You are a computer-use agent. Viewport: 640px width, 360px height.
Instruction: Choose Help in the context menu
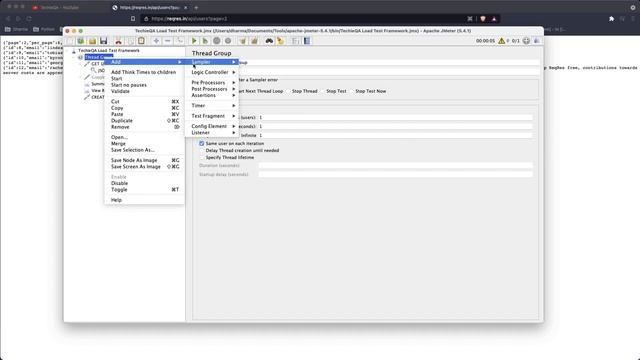pos(144,200)
